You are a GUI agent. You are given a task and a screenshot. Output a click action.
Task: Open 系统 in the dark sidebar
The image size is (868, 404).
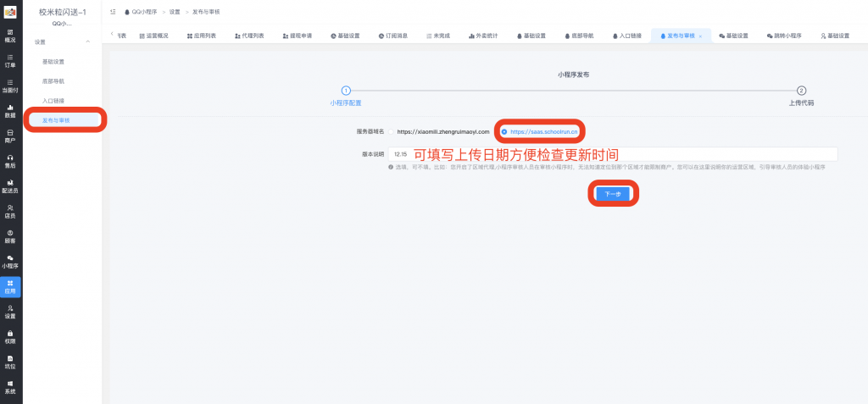pyautogui.click(x=10, y=387)
